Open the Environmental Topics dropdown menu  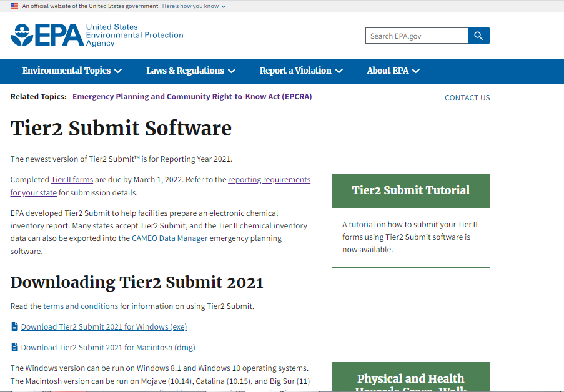[x=72, y=71]
